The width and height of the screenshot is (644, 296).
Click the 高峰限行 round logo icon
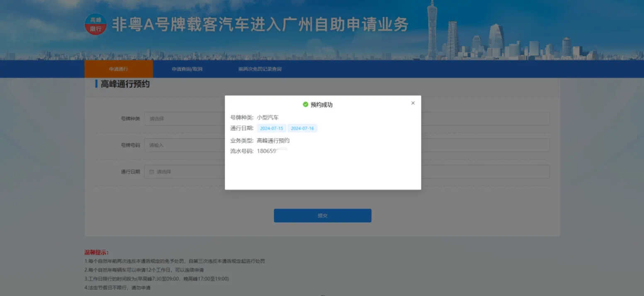(96, 24)
